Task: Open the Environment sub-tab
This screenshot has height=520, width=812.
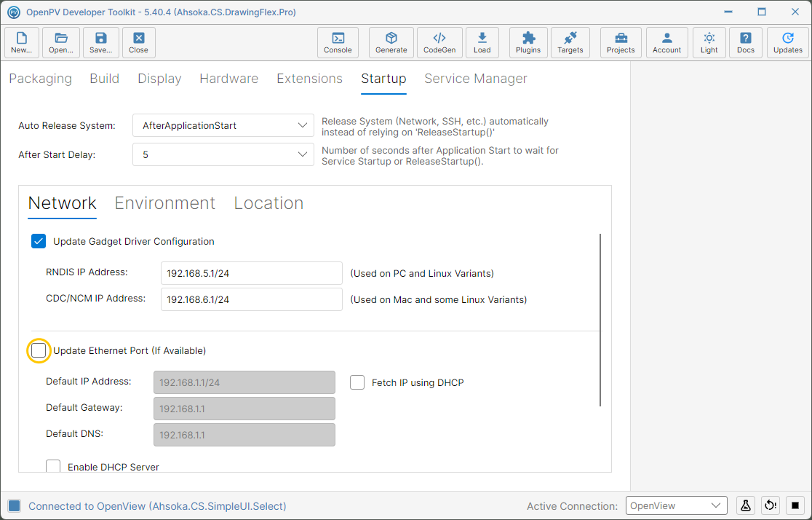Action: (164, 203)
